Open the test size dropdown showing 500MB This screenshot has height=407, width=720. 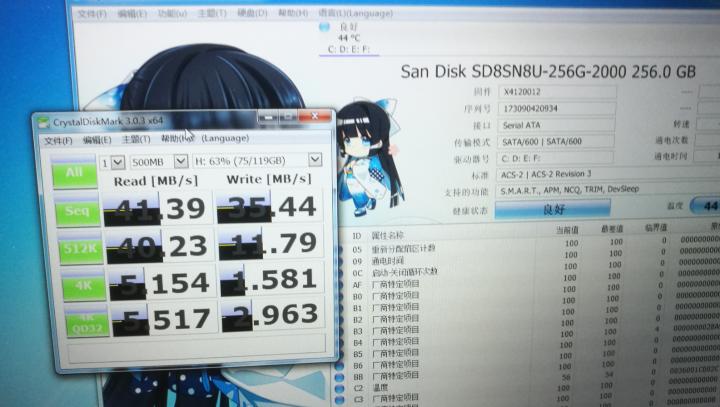pos(159,162)
